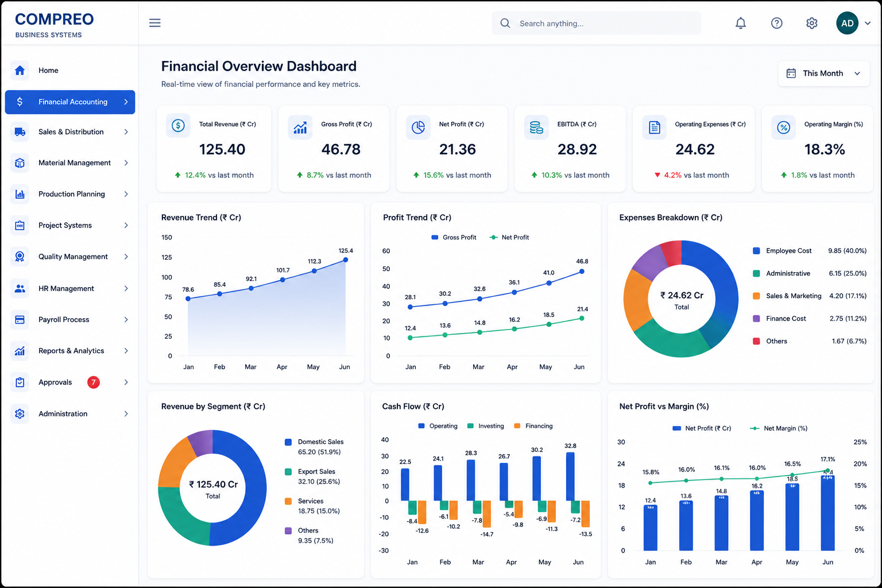Click the Operating Expenses document icon
The width and height of the screenshot is (882, 588).
pos(654,127)
